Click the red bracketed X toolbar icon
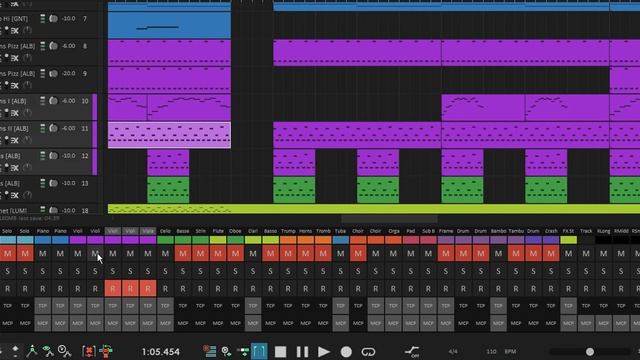Viewport: 640px width, 360px height. 89,351
